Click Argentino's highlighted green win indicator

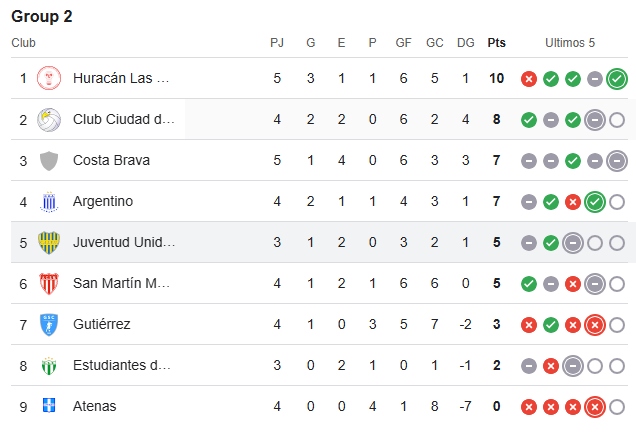click(x=595, y=202)
